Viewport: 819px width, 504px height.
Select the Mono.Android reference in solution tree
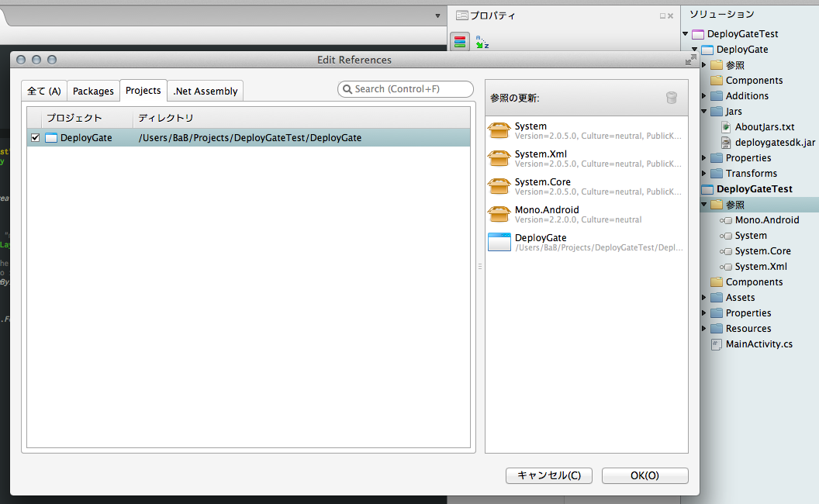point(767,220)
